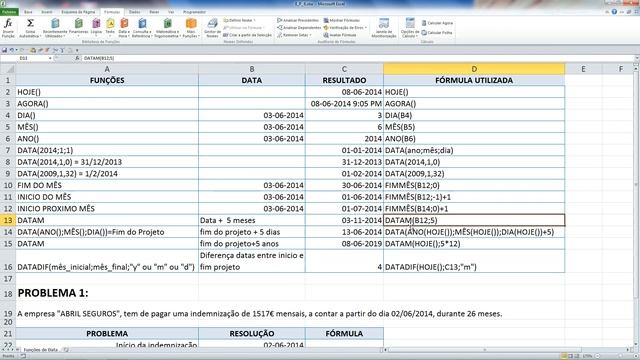
Task: Select Normal view button in status bar
Action: (x=564, y=356)
